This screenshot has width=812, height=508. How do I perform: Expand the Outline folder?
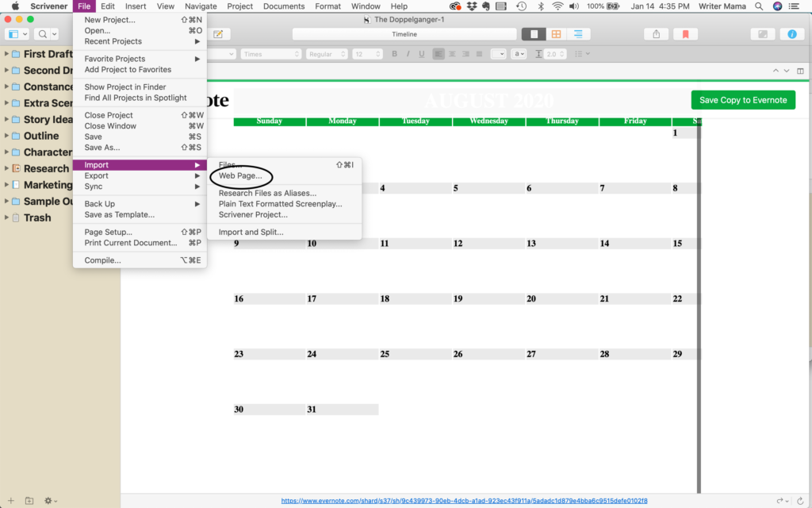click(x=6, y=136)
